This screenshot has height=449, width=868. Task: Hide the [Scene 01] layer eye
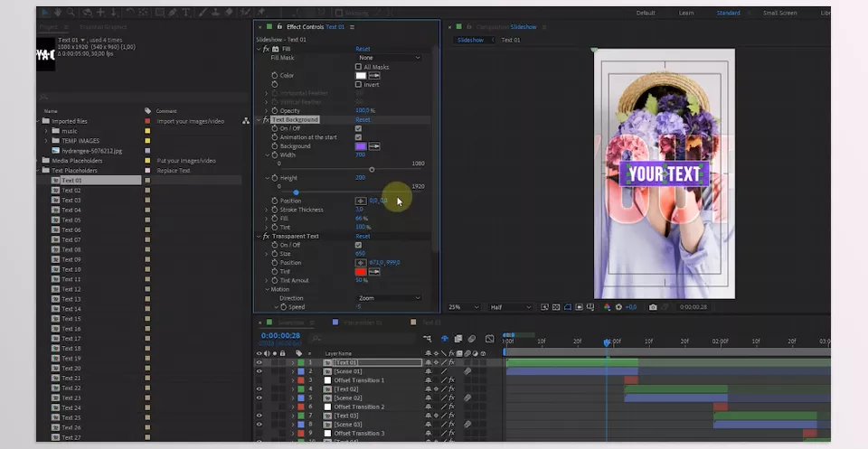pyautogui.click(x=259, y=371)
